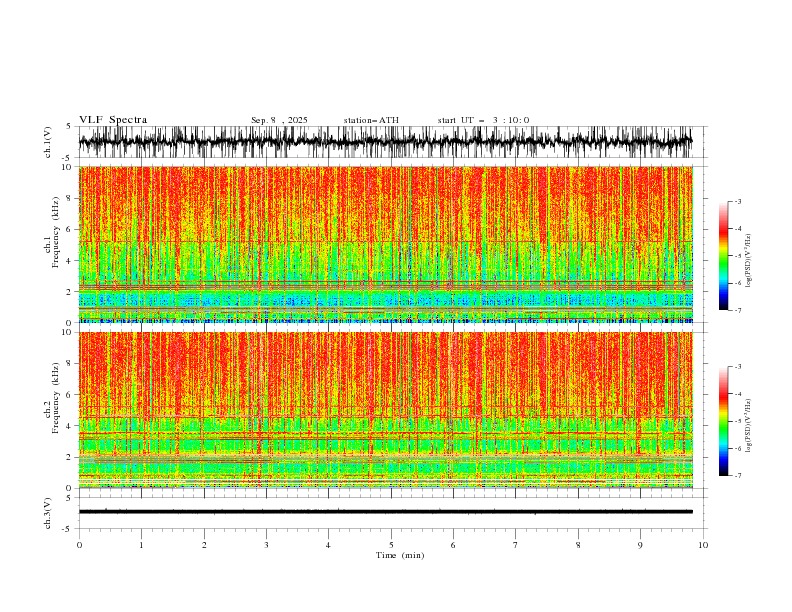
Task: Click the ch.1 voltage waveform trace
Action: coord(385,142)
